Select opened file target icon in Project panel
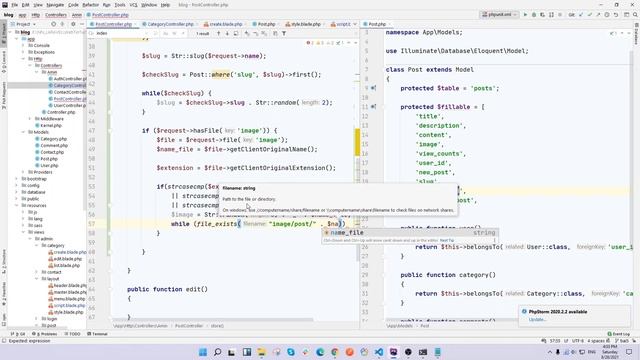This screenshot has height=360, width=640. click(53, 24)
